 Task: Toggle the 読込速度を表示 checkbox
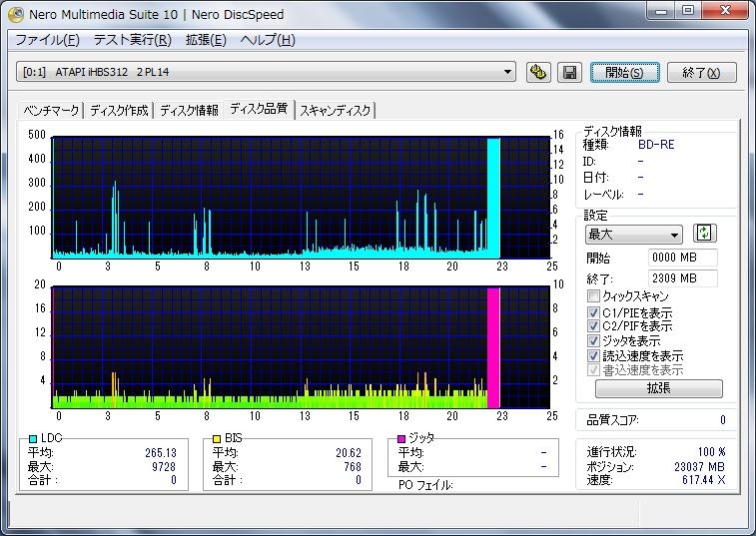pos(593,355)
